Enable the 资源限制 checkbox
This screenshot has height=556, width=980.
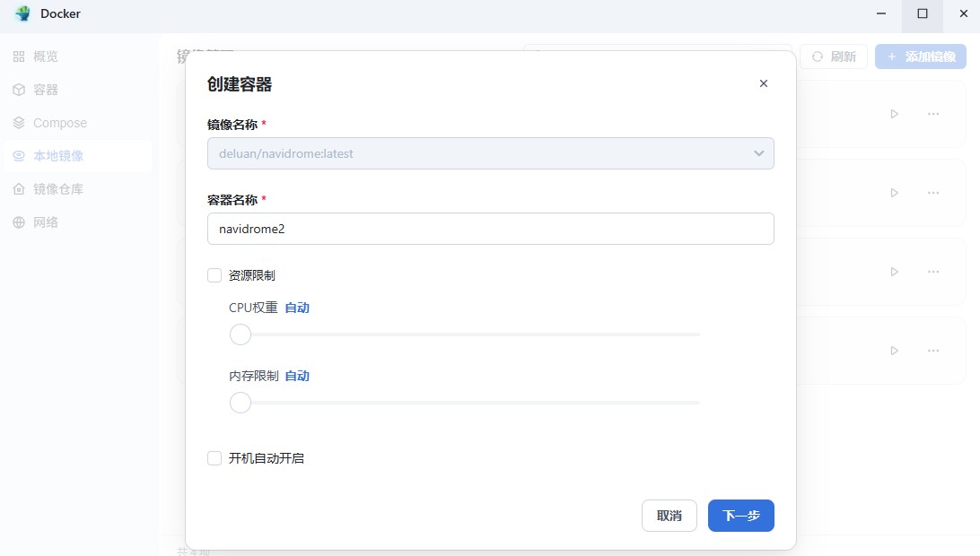[214, 275]
